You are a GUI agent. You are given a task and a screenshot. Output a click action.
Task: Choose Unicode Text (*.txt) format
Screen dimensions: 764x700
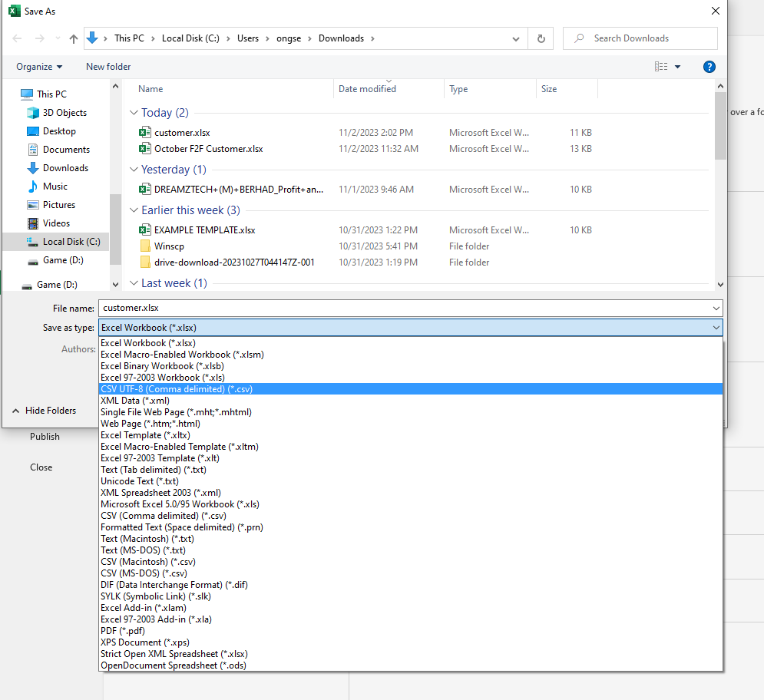410,481
